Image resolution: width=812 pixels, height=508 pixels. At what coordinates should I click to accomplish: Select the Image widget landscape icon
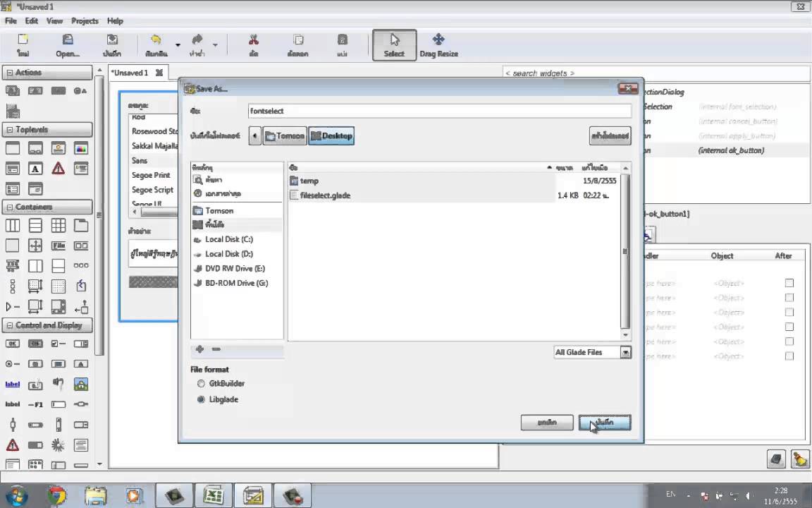(x=81, y=384)
